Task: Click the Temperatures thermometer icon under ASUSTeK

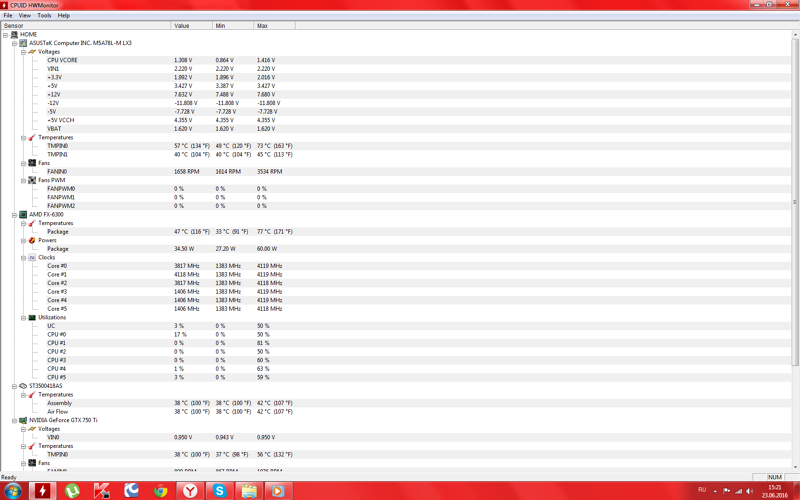Action: pos(32,138)
